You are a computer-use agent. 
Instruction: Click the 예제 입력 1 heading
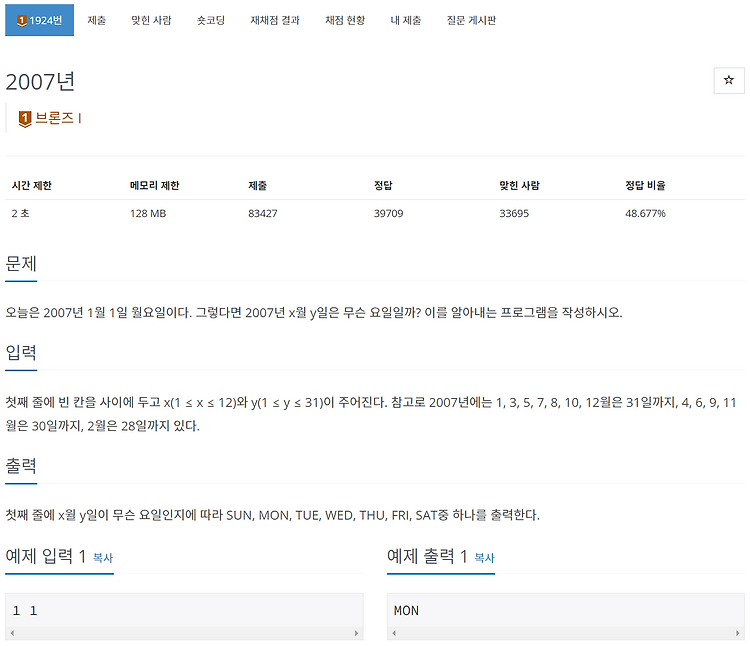pos(46,556)
